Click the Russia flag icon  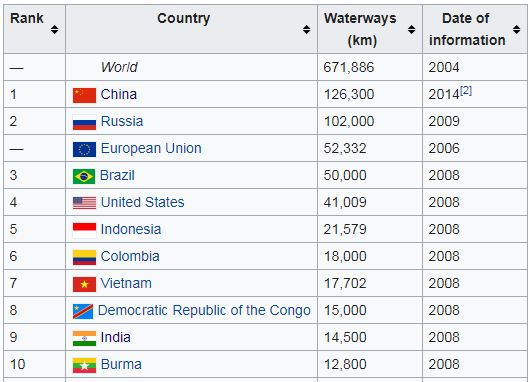(x=84, y=122)
